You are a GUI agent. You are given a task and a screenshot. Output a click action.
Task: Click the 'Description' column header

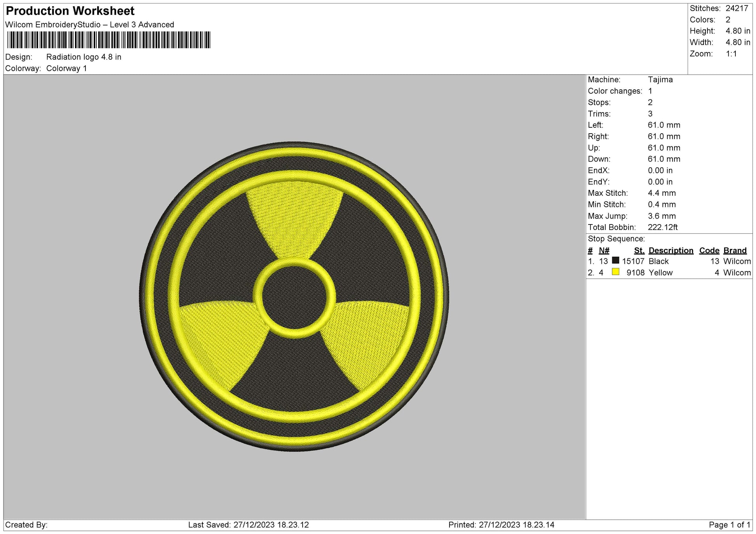[x=671, y=250]
